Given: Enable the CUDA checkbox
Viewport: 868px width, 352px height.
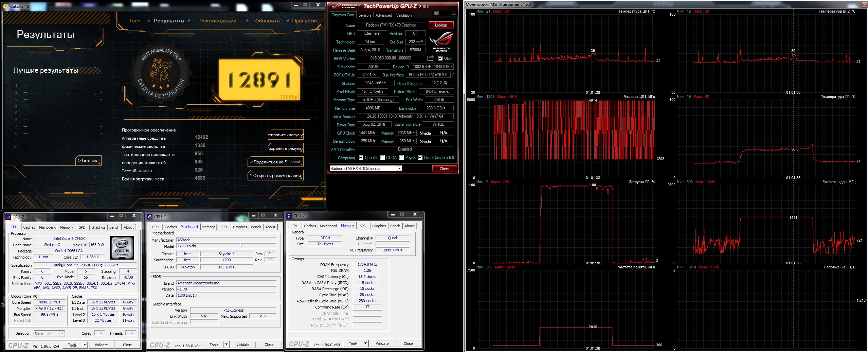Looking at the screenshot, I should pyautogui.click(x=383, y=158).
